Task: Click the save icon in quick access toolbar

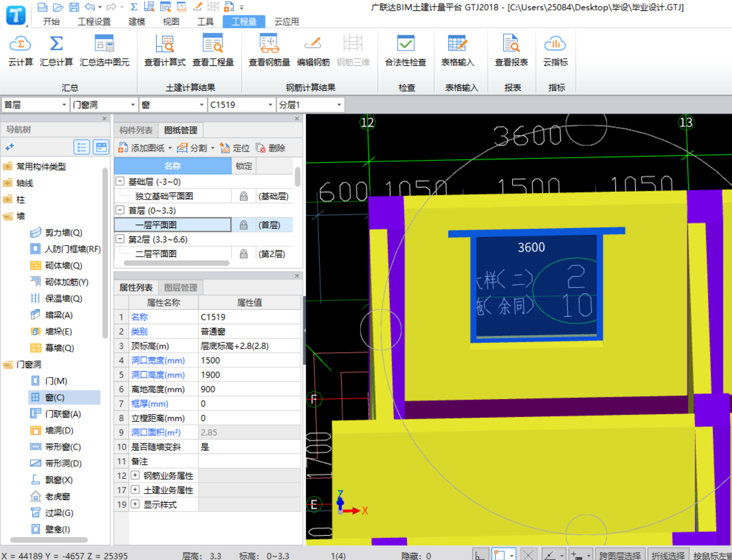Action: 74,7
